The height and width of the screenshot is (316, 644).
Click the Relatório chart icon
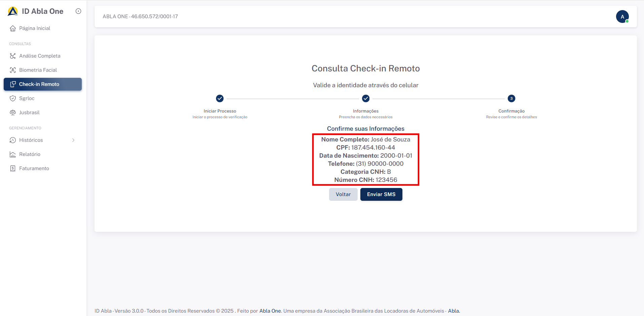point(13,154)
